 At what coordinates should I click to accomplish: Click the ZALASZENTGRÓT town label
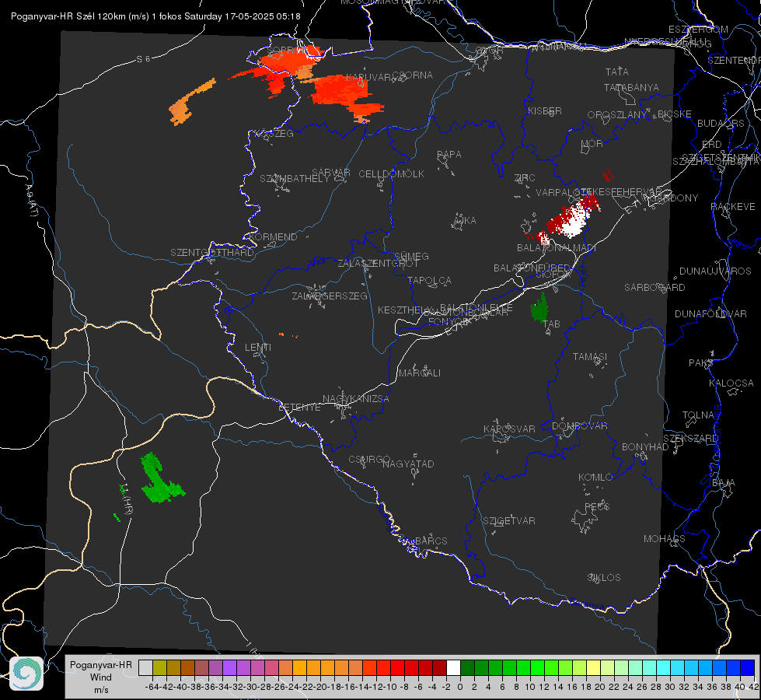378,264
